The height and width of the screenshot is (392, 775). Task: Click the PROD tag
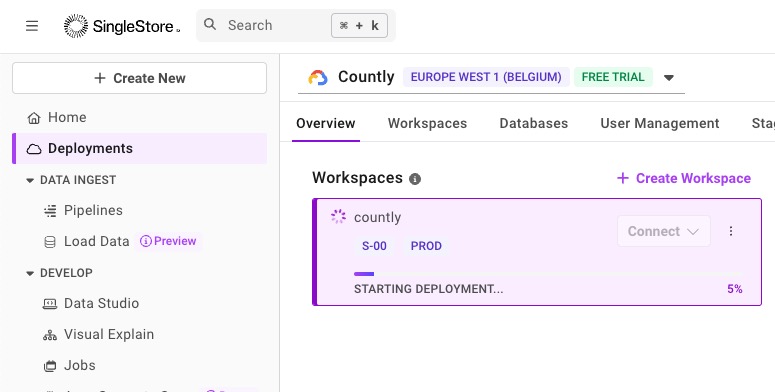click(x=426, y=246)
